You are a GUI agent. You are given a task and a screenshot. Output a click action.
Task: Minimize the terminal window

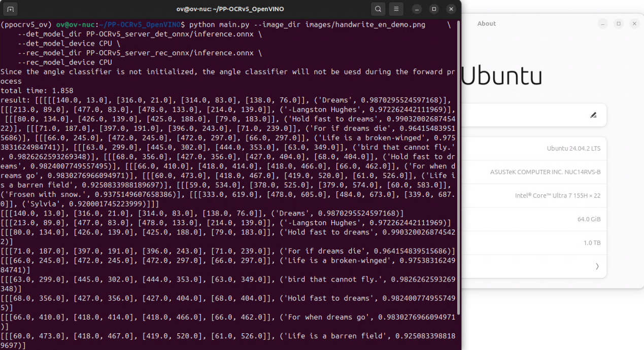[417, 9]
